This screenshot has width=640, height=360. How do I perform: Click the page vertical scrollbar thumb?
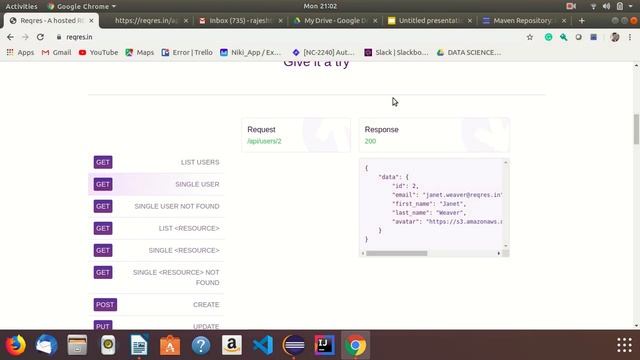[636, 129]
